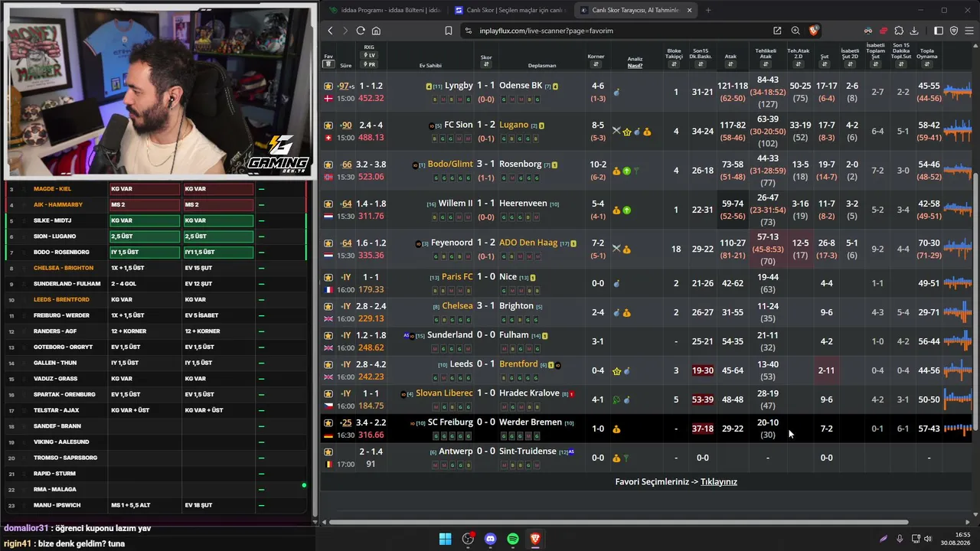
Task: Sort by Teh.Atak 2.D column arrow
Action: point(799,64)
